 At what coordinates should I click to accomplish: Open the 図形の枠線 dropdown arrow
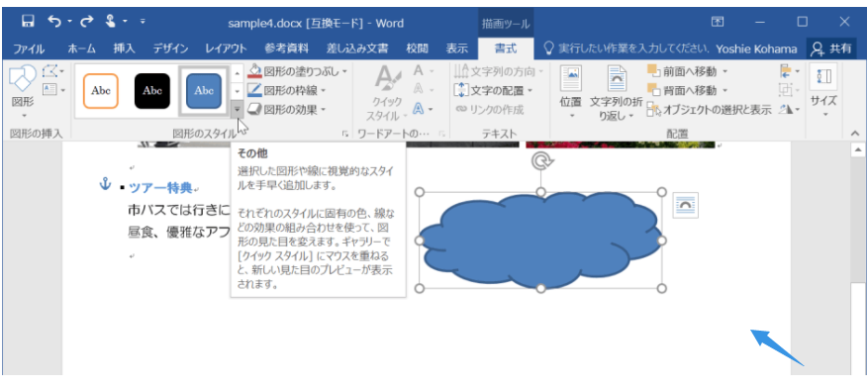coord(323,90)
